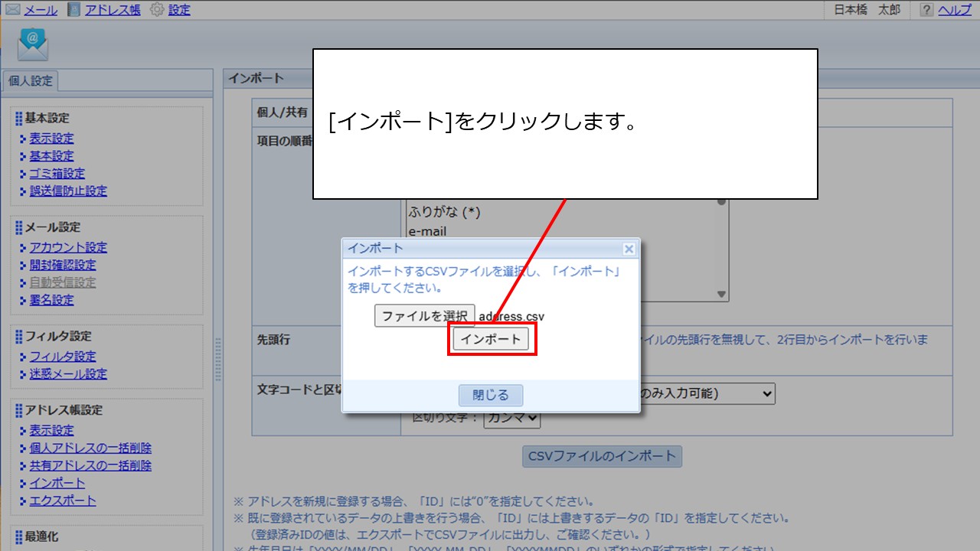Select the 個人設定 tab
Viewport: 980px width, 551px height.
31,80
